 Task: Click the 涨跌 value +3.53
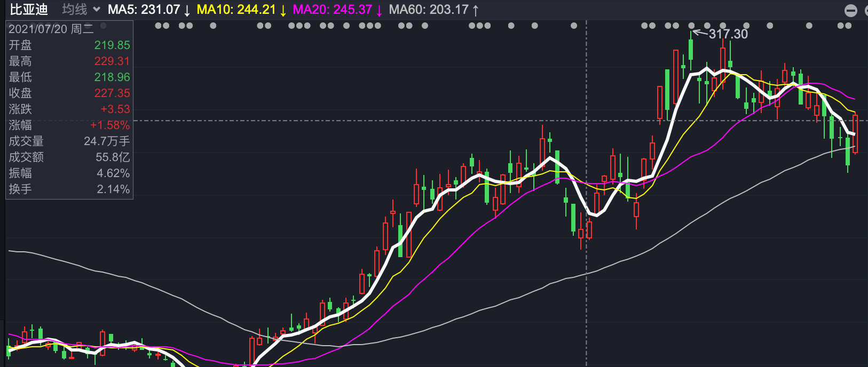115,109
